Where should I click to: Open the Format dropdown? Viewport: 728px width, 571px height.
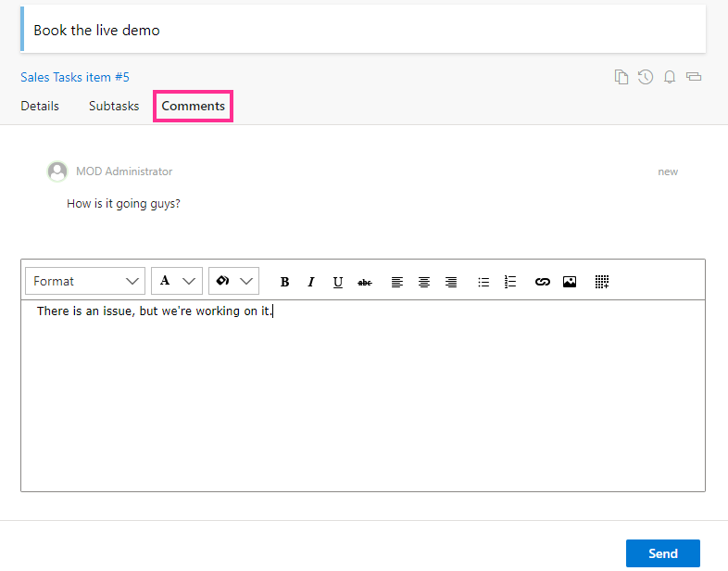(85, 281)
